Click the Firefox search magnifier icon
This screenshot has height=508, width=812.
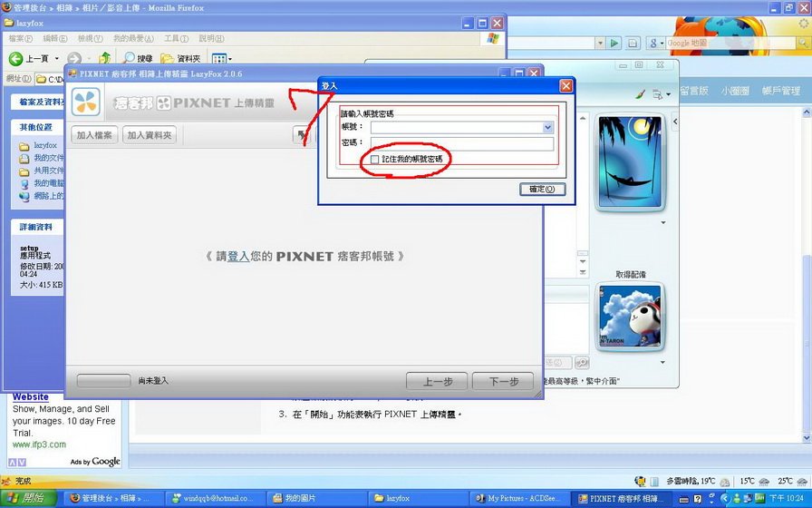(x=803, y=44)
